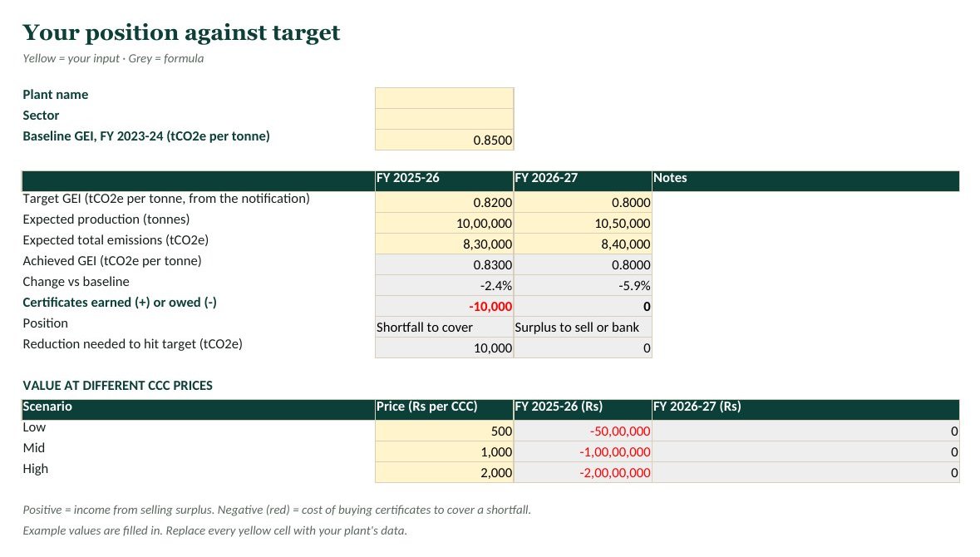The height and width of the screenshot is (557, 980).
Task: Click the High scenario value -2,00,00,000
Action: coord(583,472)
